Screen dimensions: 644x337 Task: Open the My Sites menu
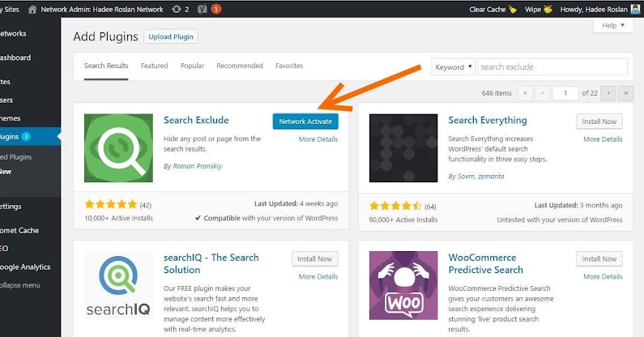point(10,9)
